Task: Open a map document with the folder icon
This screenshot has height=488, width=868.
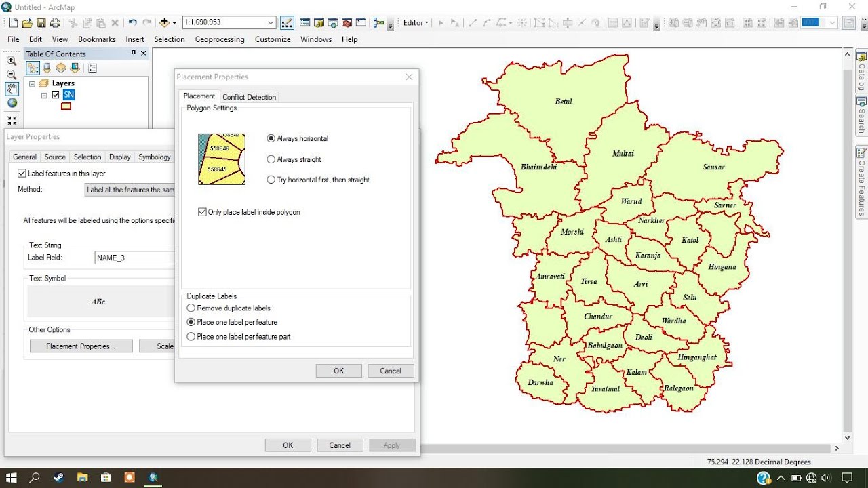Action: point(27,23)
